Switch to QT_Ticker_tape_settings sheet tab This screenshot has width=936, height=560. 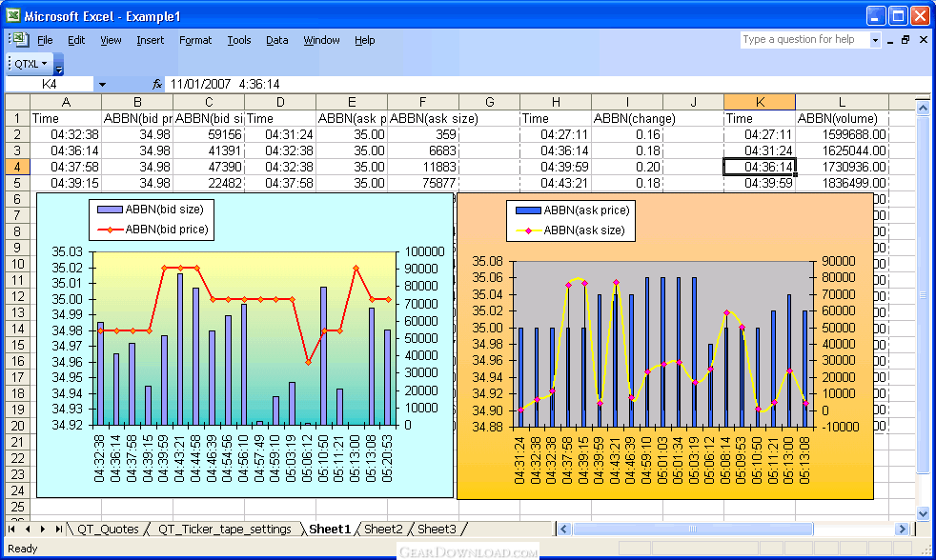point(227,529)
